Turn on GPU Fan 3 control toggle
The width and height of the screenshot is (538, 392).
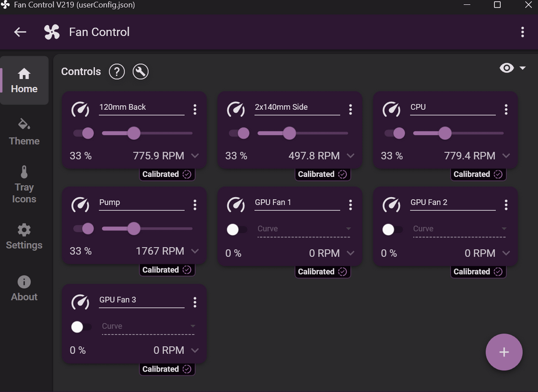click(81, 327)
